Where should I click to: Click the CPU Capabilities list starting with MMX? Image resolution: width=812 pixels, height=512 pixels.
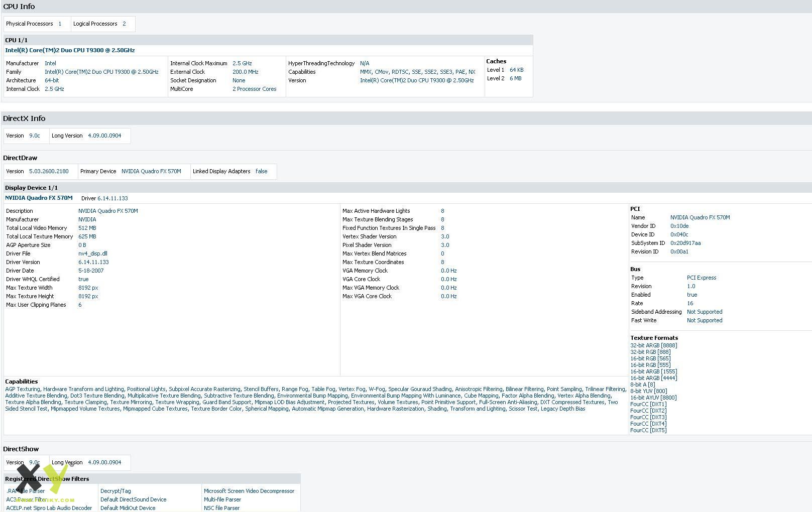click(417, 72)
